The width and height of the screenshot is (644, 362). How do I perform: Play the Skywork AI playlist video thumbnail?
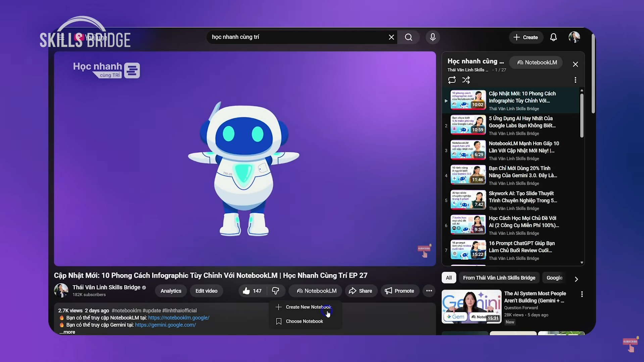(468, 200)
